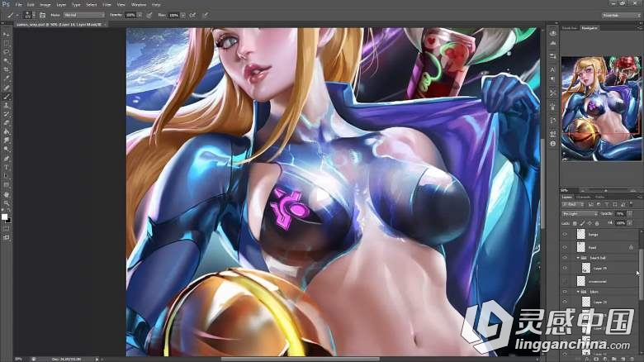This screenshot has width=644, height=362.
Task: Open the Brush panel toggle icon
Action: (42, 15)
